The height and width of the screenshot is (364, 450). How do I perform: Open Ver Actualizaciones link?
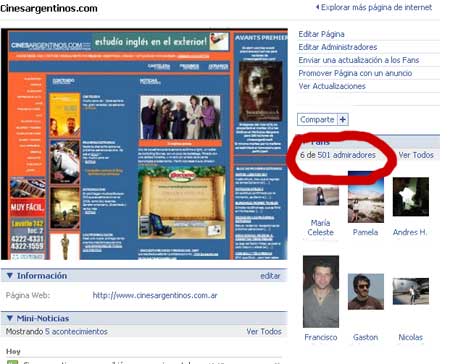coord(332,86)
